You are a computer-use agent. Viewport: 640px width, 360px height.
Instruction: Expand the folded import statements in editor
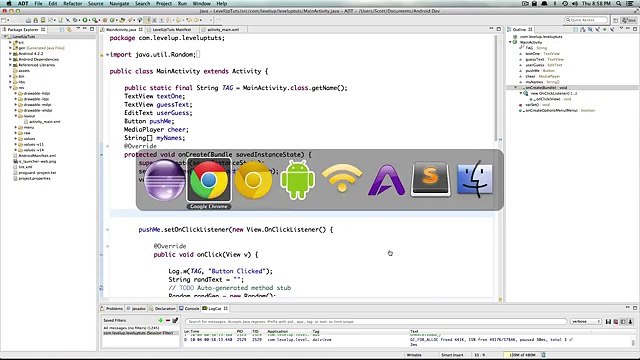[x=107, y=54]
